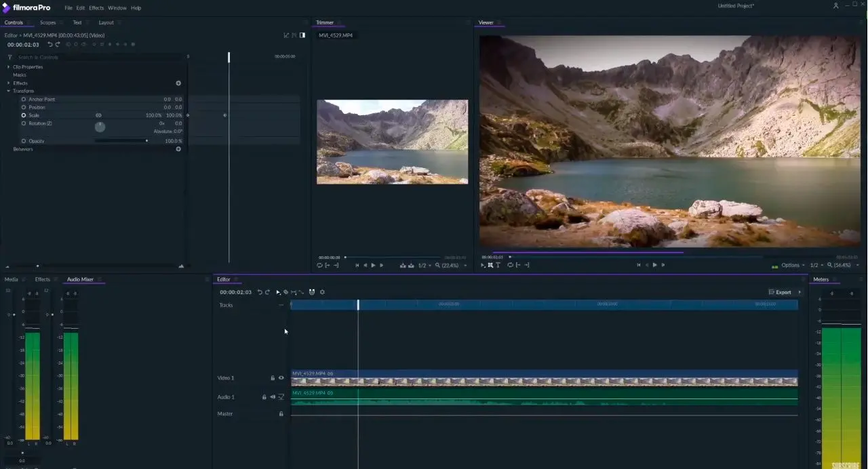868x469 pixels.
Task: Click the Export button
Action: coord(780,292)
